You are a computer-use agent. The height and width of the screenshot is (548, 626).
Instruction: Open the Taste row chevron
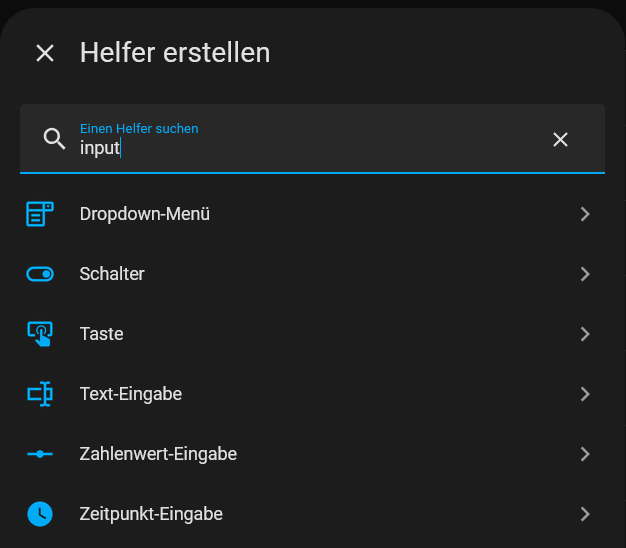(585, 334)
